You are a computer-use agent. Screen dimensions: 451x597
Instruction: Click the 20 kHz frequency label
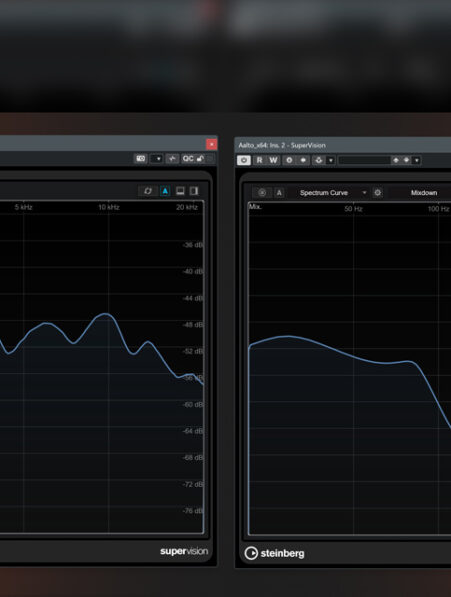[x=187, y=207]
